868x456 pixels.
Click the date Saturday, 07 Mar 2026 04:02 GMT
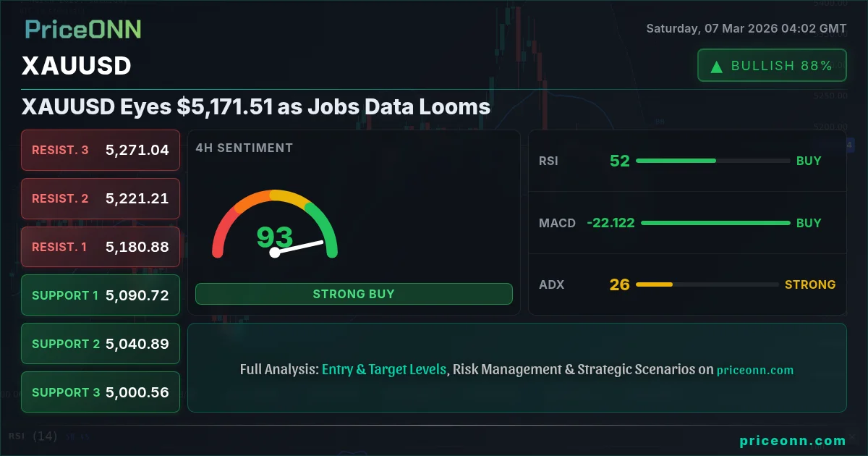pos(746,29)
